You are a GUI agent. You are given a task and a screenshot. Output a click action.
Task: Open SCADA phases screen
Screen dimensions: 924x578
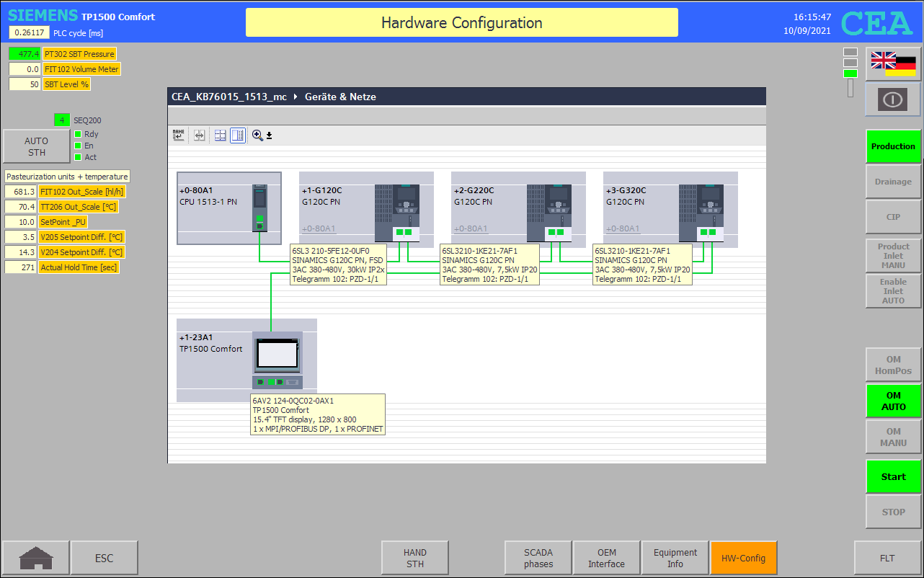click(x=538, y=558)
